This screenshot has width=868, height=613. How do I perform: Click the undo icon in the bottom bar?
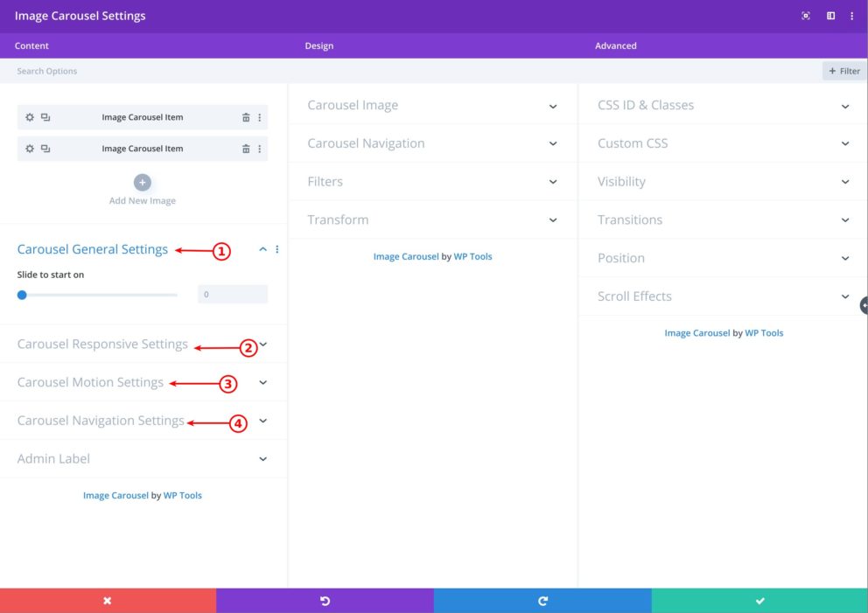pyautogui.click(x=325, y=601)
